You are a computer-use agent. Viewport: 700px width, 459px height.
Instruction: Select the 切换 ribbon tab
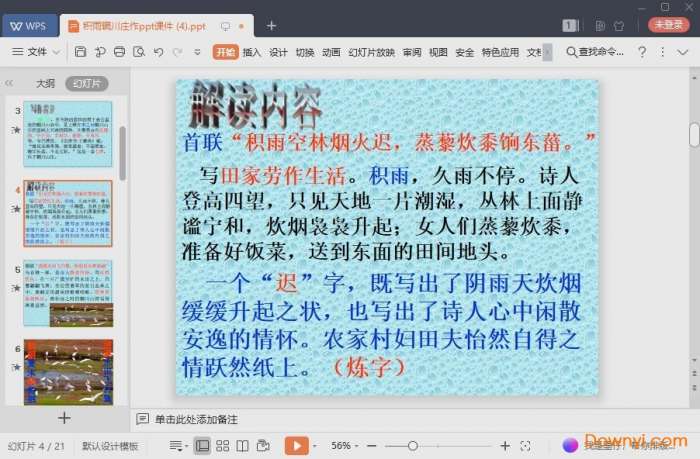pos(305,52)
